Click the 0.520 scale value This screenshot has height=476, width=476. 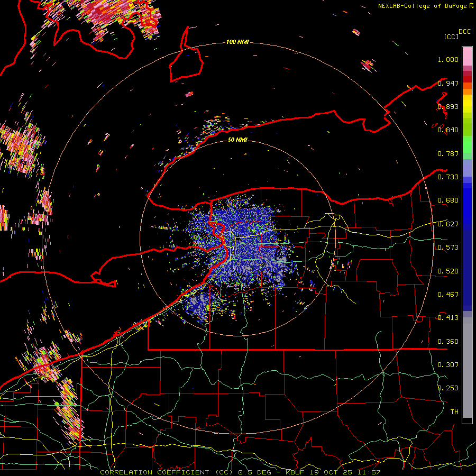[448, 271]
